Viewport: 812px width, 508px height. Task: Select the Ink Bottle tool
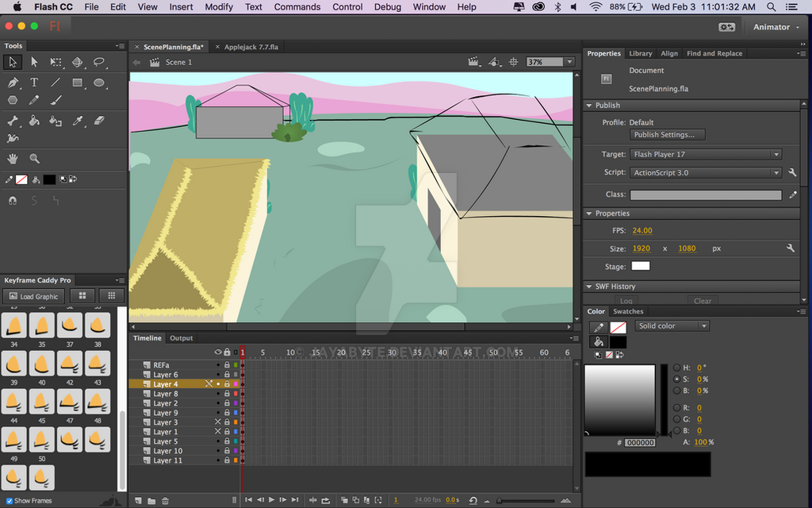[x=56, y=121]
